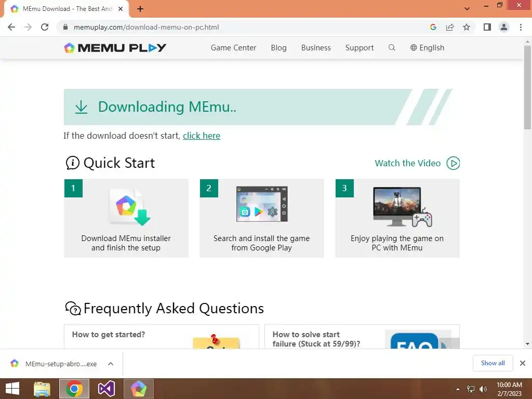The width and height of the screenshot is (532, 399).
Task: Close the downloads bar
Action: [x=523, y=363]
